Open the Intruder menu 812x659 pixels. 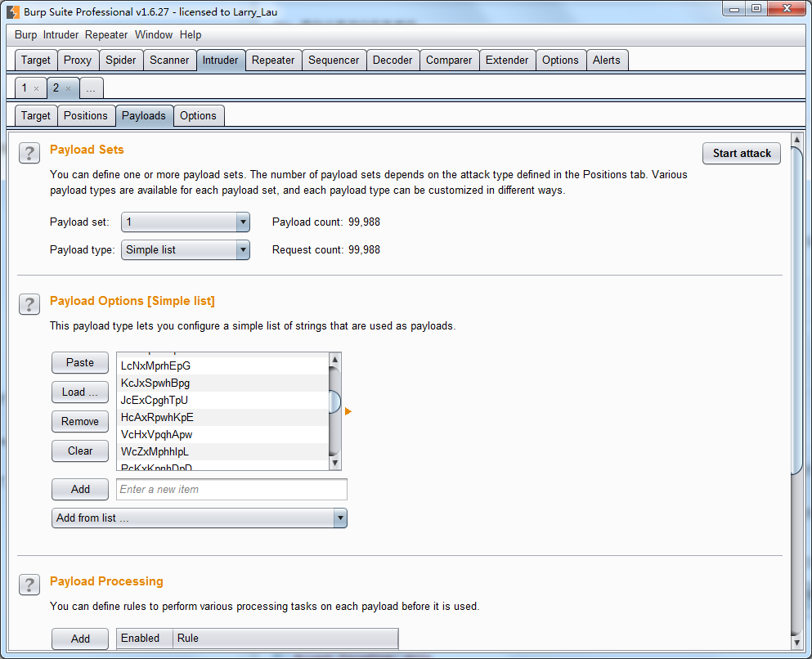61,35
